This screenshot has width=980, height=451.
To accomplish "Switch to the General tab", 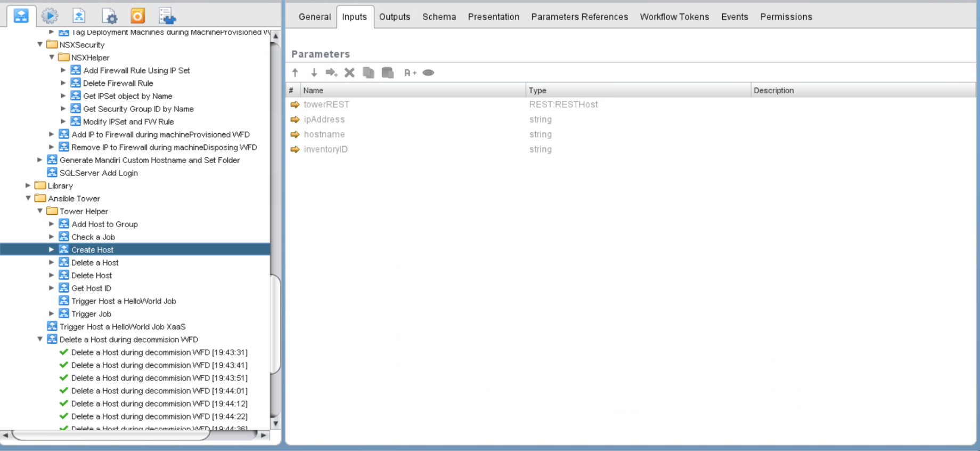I will point(315,17).
